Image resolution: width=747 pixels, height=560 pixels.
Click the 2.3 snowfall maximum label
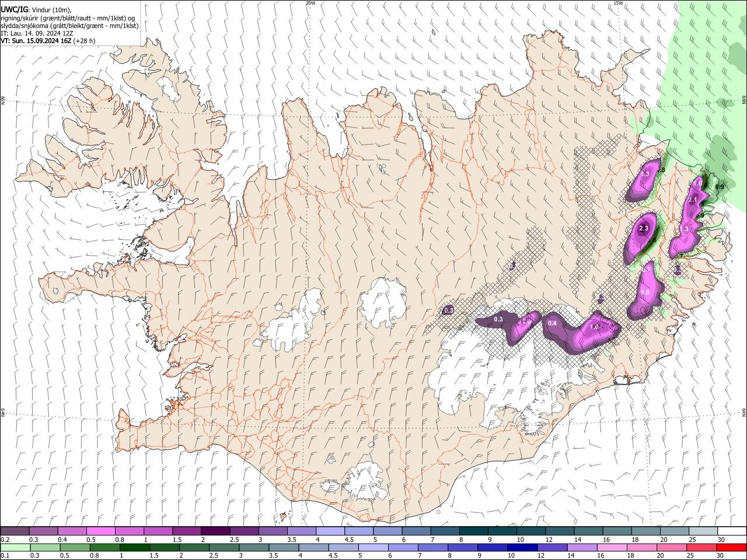[644, 228]
